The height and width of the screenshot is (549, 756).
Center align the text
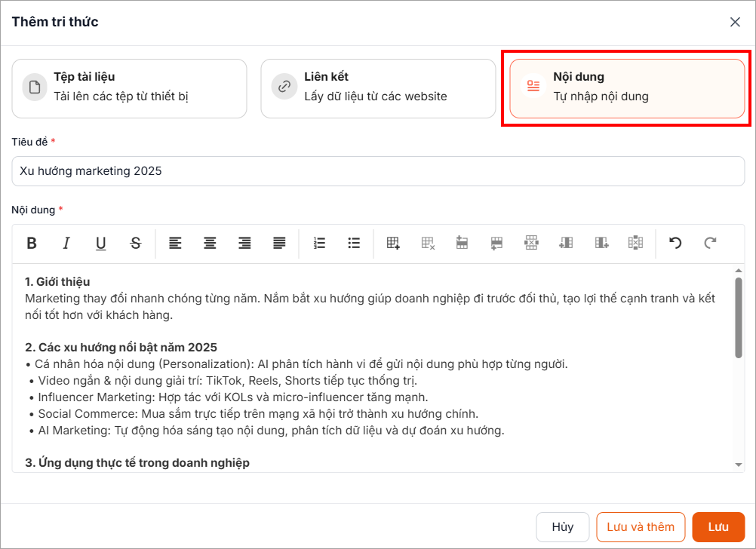pyautogui.click(x=210, y=243)
